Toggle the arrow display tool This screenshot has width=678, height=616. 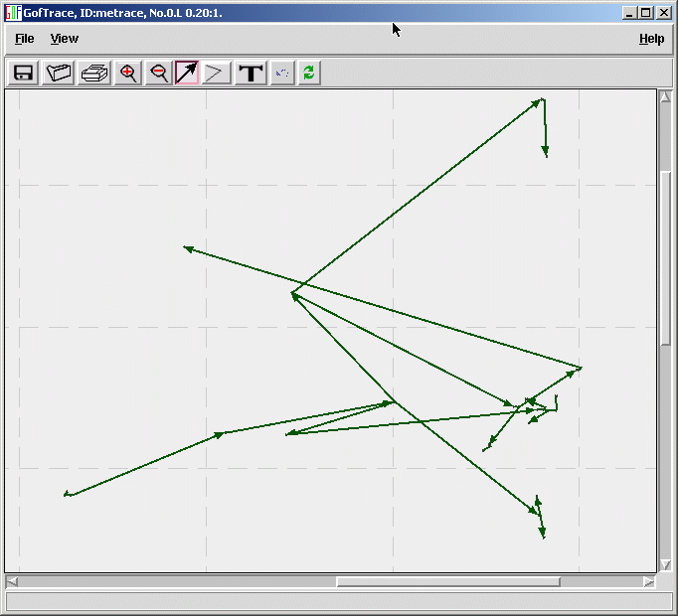click(187, 73)
